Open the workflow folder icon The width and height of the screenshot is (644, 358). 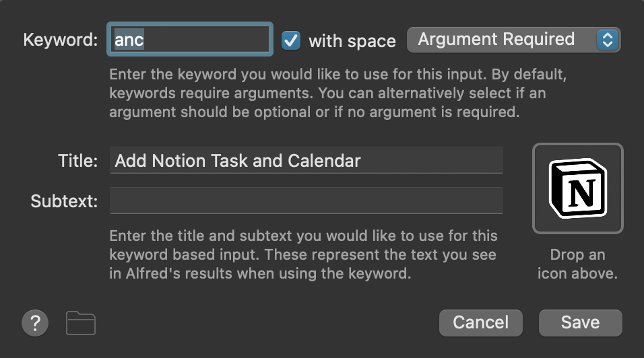click(81, 323)
